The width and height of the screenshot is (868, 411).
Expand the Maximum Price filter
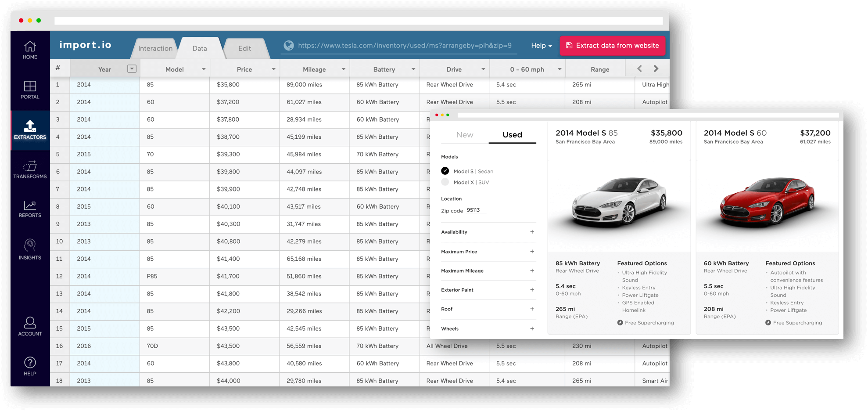pos(532,252)
